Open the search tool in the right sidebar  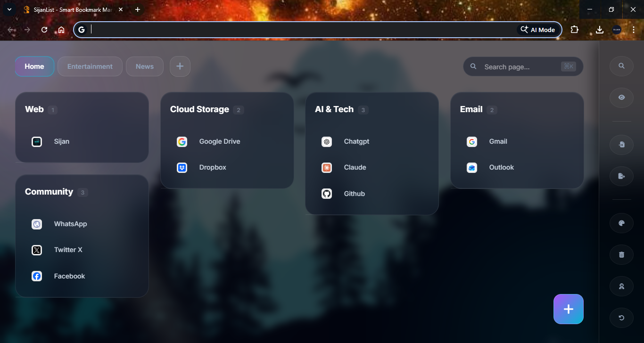621,66
